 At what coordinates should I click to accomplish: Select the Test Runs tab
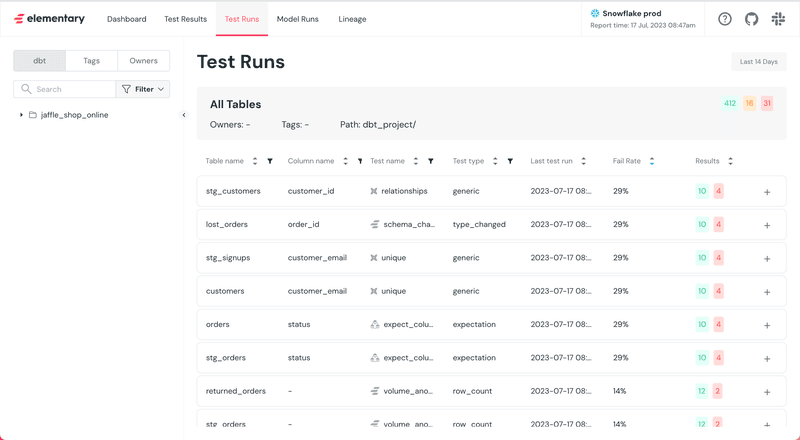click(242, 19)
